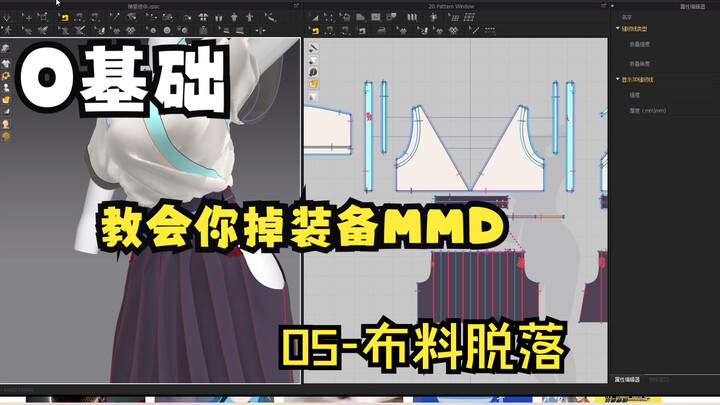Click the highlighted yellow Edit Sewing icon in 3D toolbar
Image resolution: width=720 pixels, height=405 pixels.
click(x=64, y=18)
